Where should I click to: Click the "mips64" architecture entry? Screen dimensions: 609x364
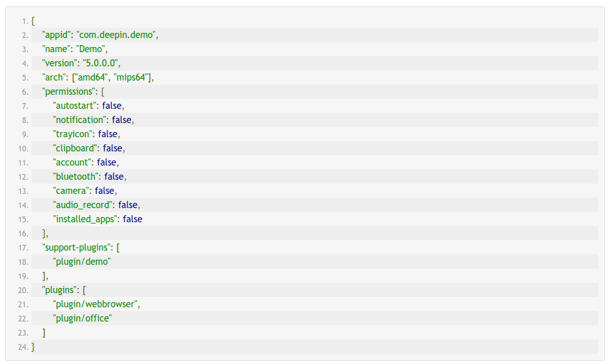coord(132,77)
